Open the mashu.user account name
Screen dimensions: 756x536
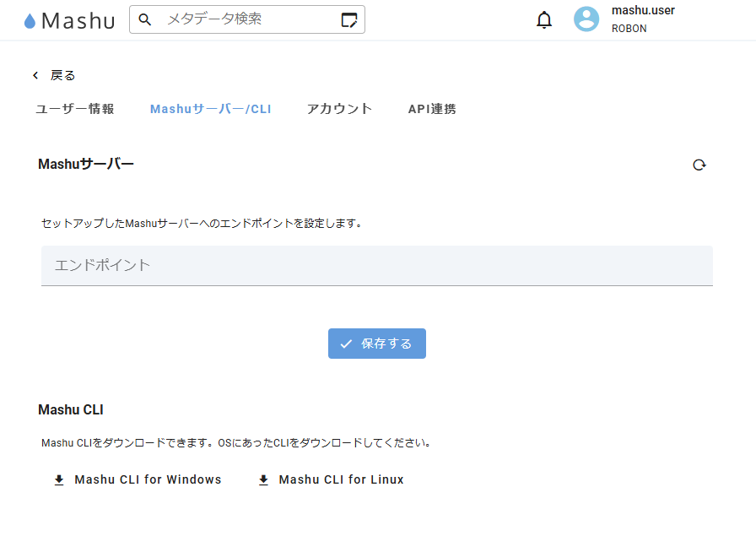click(x=643, y=11)
